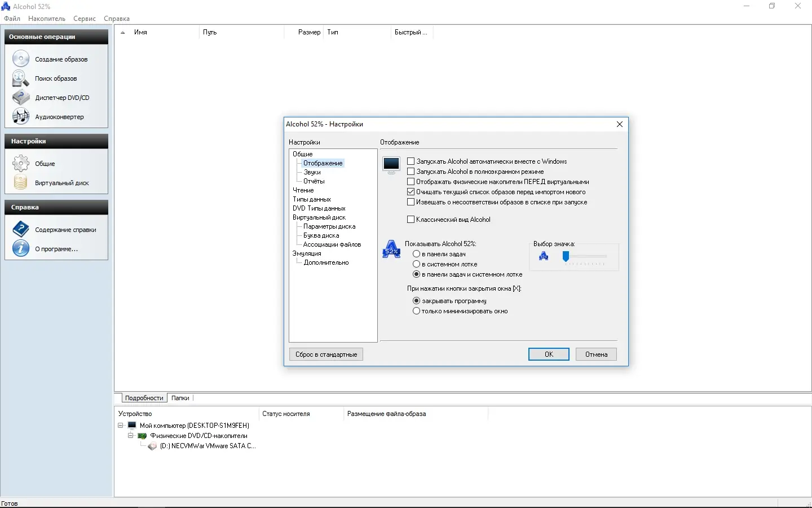Select в панели задач и системном лотке
The width and height of the screenshot is (812, 508).
point(416,274)
